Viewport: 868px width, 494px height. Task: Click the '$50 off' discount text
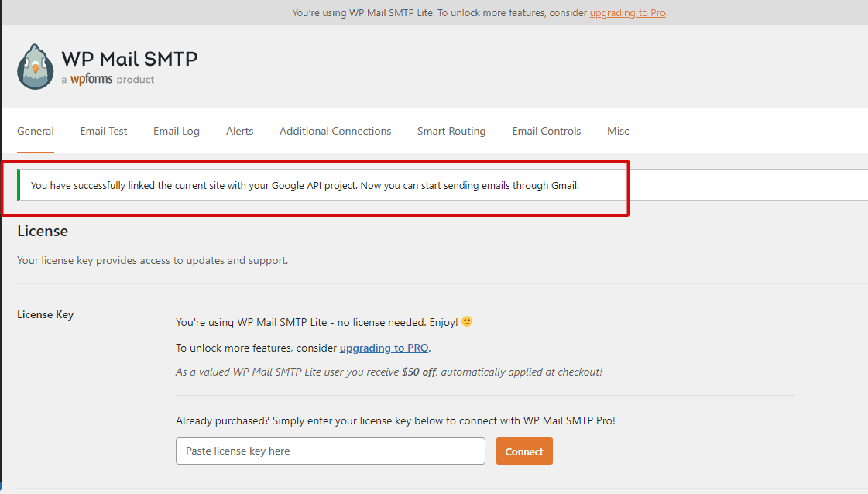pos(419,372)
